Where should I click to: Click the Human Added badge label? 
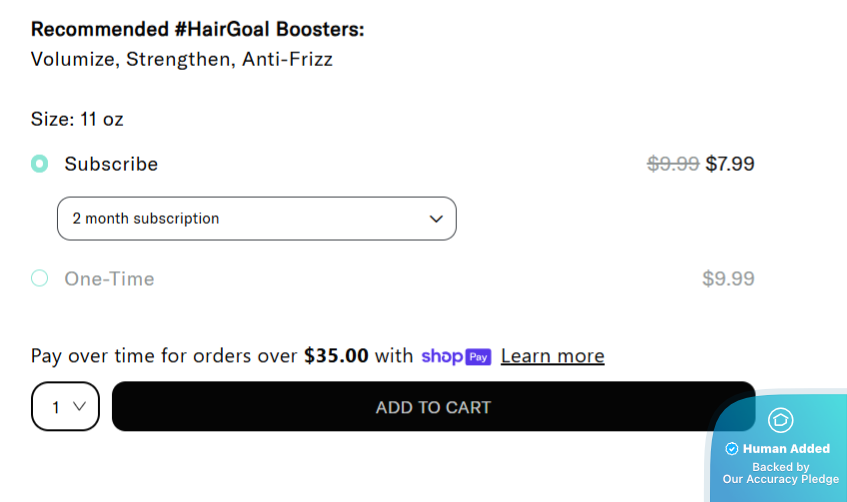(786, 449)
